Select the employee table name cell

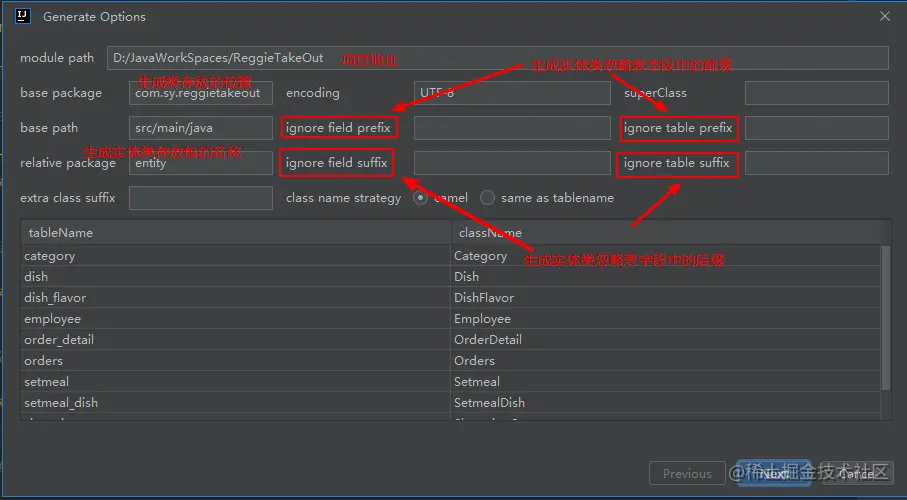point(236,319)
